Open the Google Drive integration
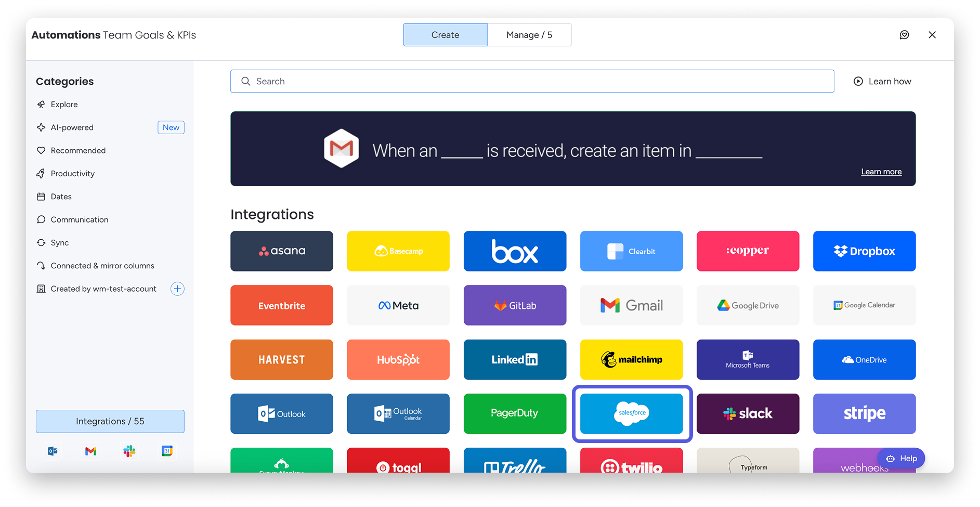This screenshot has width=980, height=507. pos(748,305)
